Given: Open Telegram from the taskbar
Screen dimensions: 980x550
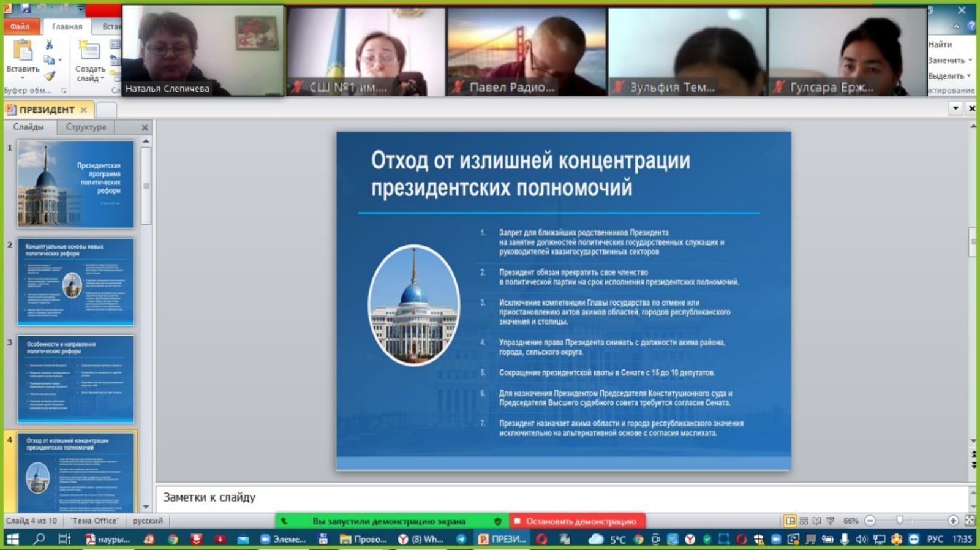Looking at the screenshot, I should click(x=461, y=539).
